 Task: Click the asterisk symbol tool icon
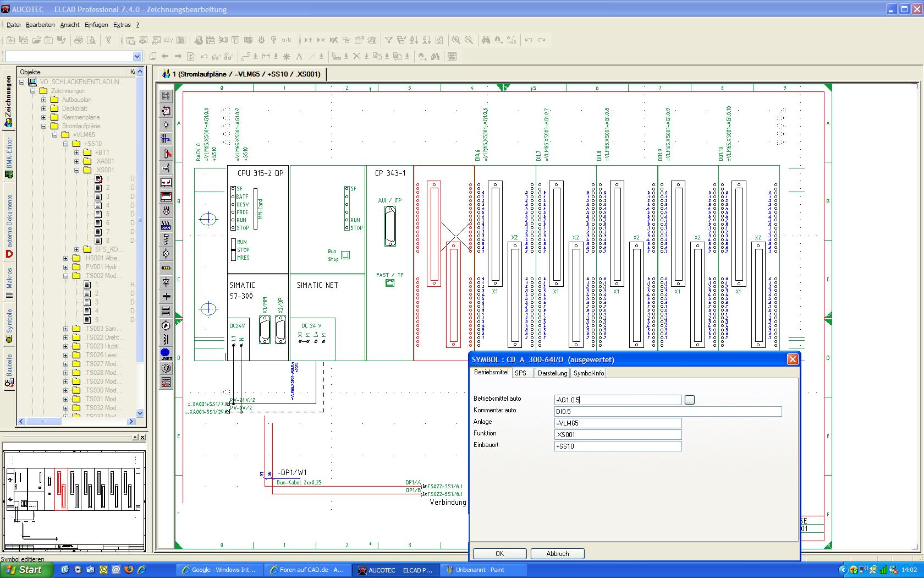(x=286, y=56)
